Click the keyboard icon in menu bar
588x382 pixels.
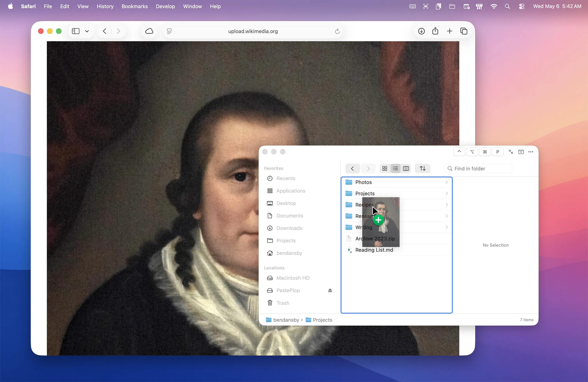click(x=413, y=6)
